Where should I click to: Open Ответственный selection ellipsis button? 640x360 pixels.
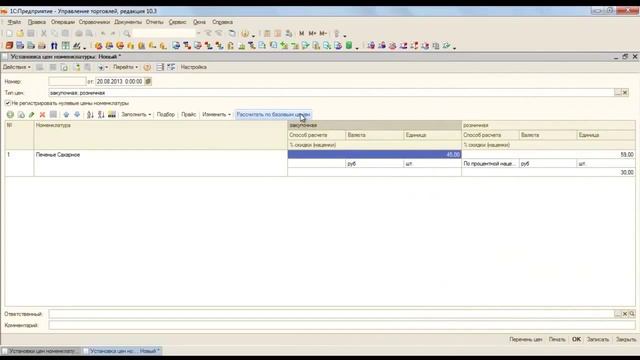[618, 314]
